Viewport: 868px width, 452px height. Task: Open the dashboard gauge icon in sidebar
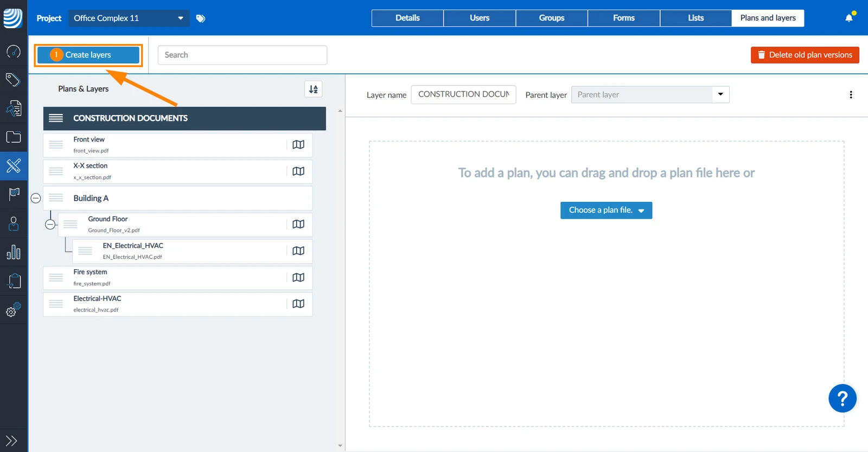click(x=14, y=52)
